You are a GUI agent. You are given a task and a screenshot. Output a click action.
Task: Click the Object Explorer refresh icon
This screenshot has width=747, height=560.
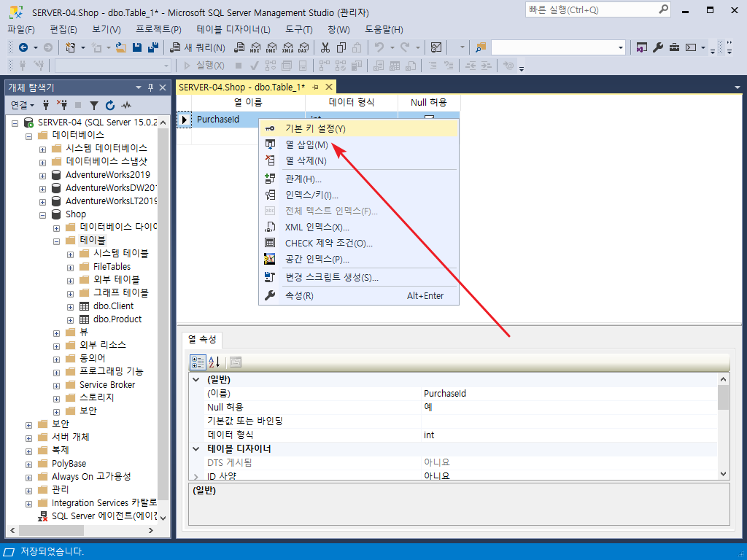coord(110,105)
